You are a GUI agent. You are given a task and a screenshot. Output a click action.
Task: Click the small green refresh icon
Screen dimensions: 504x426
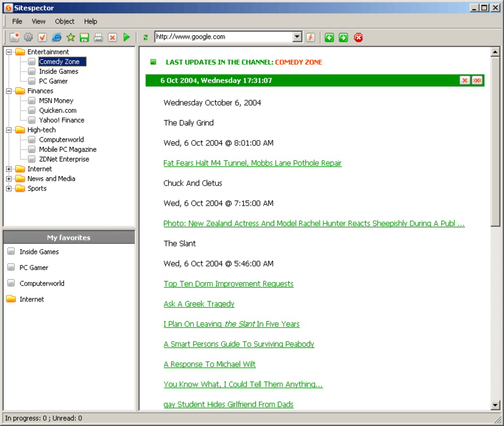pyautogui.click(x=145, y=38)
